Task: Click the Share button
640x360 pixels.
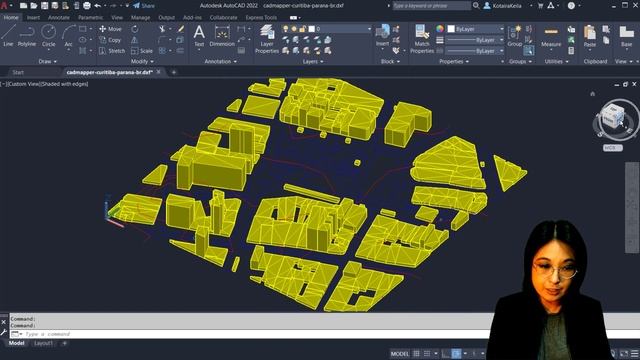Action: [144, 6]
